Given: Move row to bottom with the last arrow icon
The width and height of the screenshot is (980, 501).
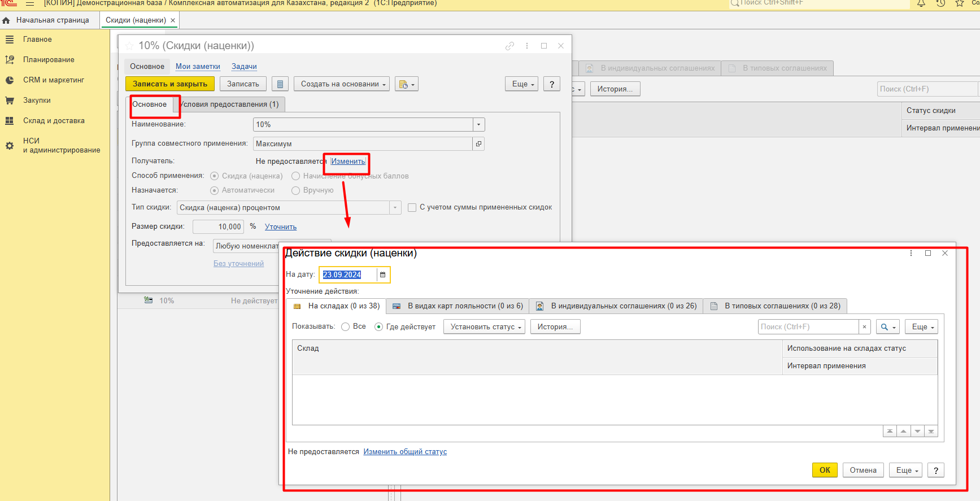Looking at the screenshot, I should [x=931, y=432].
